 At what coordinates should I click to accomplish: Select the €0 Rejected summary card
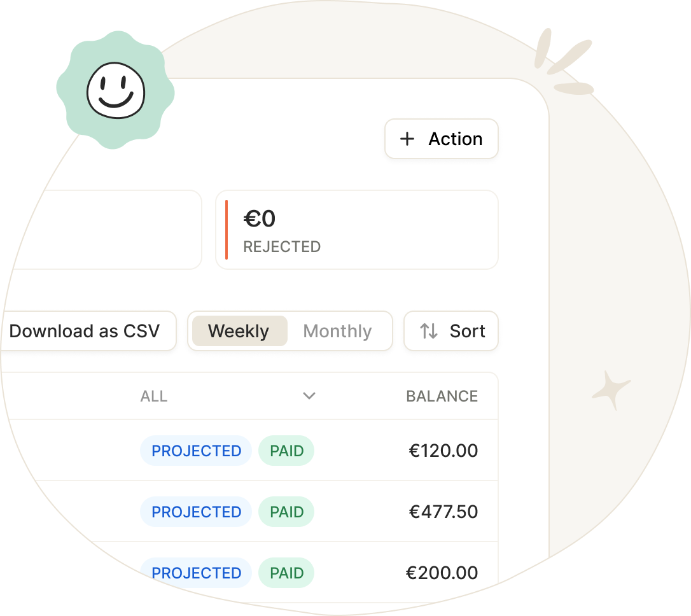click(357, 230)
